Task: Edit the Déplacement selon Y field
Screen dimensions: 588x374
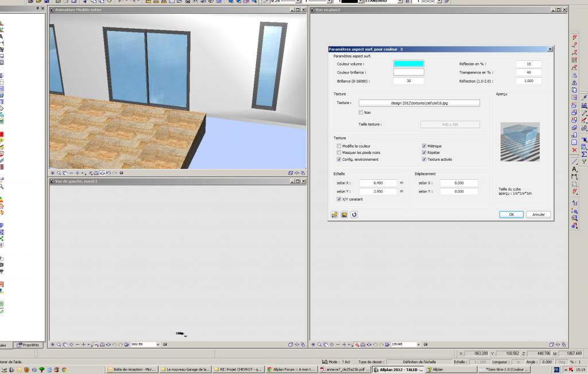Action: click(459, 191)
